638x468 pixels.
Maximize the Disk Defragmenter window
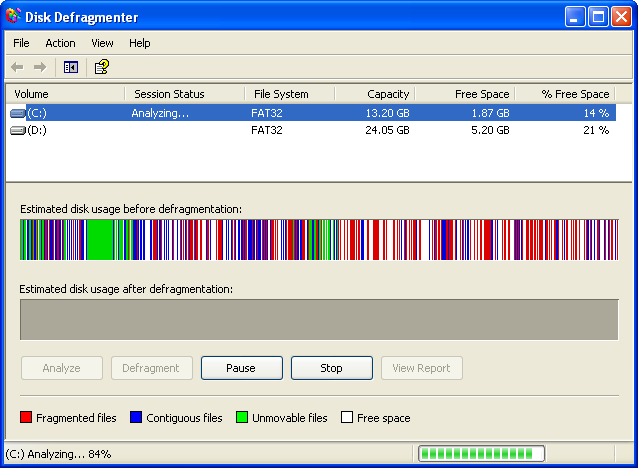598,17
